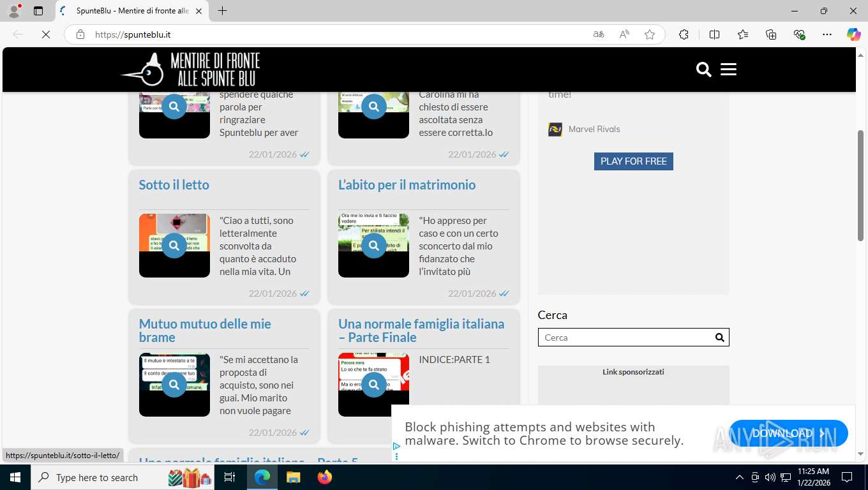The image size is (868, 490).
Task: Open Settings and more menu
Action: pyautogui.click(x=827, y=34)
